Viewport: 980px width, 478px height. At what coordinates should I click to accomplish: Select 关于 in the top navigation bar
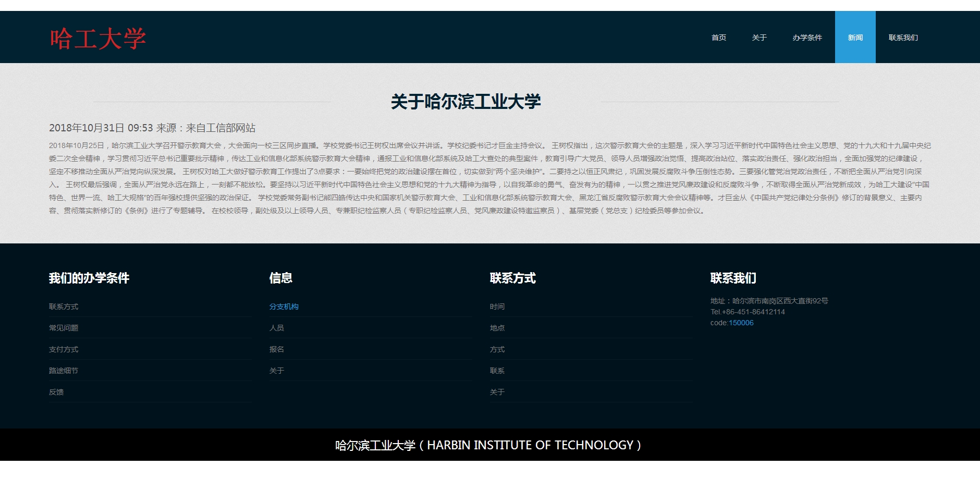point(759,38)
